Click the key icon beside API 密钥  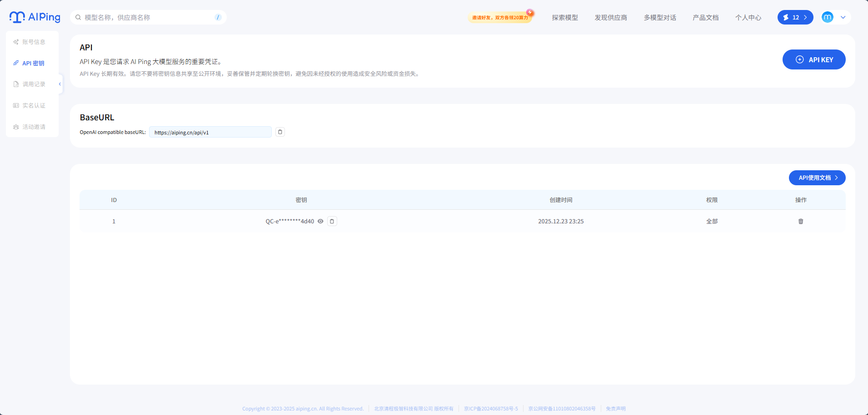(x=16, y=63)
